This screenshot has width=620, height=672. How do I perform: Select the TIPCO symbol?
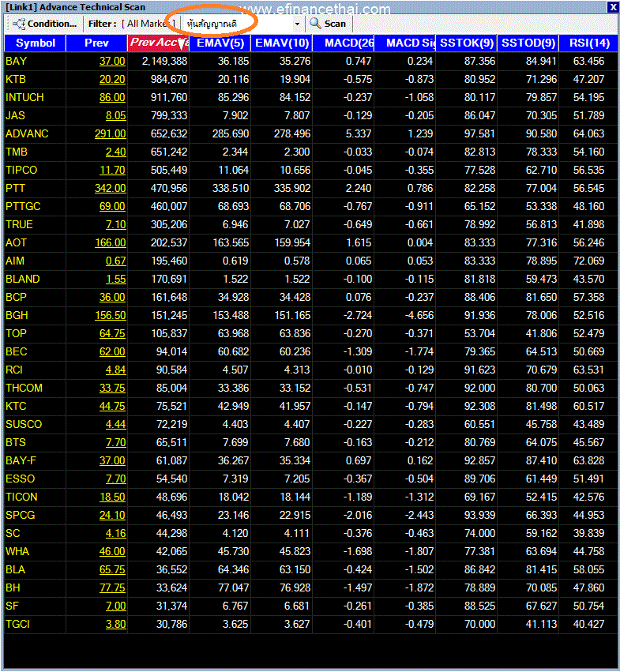coord(21,170)
